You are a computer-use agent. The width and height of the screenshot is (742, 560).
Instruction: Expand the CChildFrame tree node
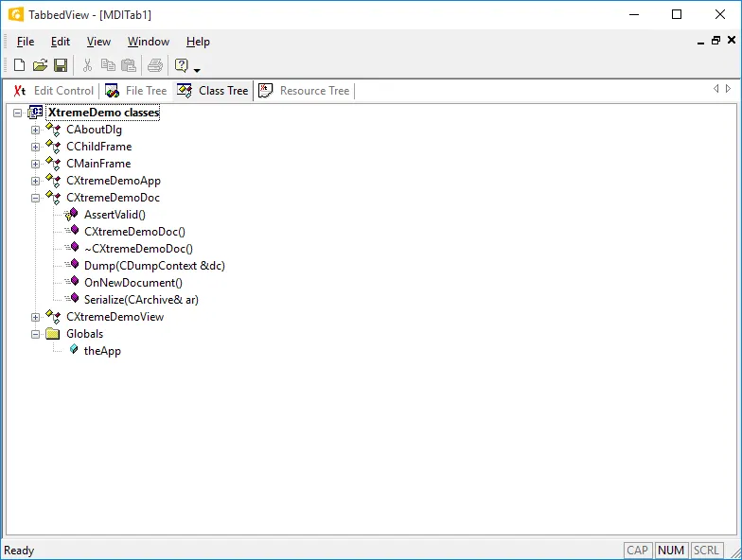click(x=36, y=148)
